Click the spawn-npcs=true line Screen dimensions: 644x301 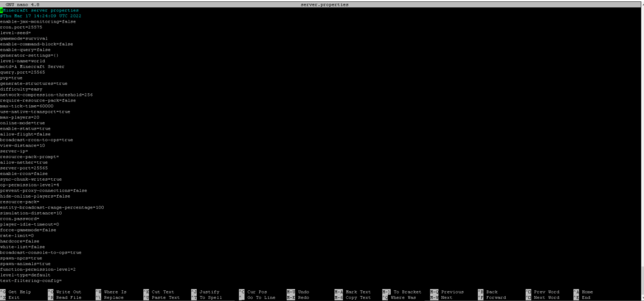coord(21,258)
